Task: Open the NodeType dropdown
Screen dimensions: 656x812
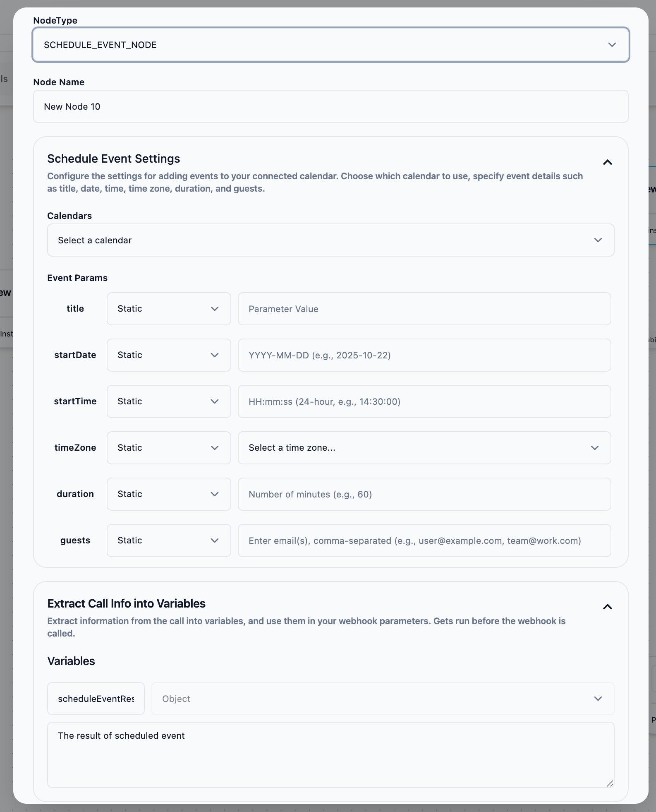Action: click(x=330, y=45)
